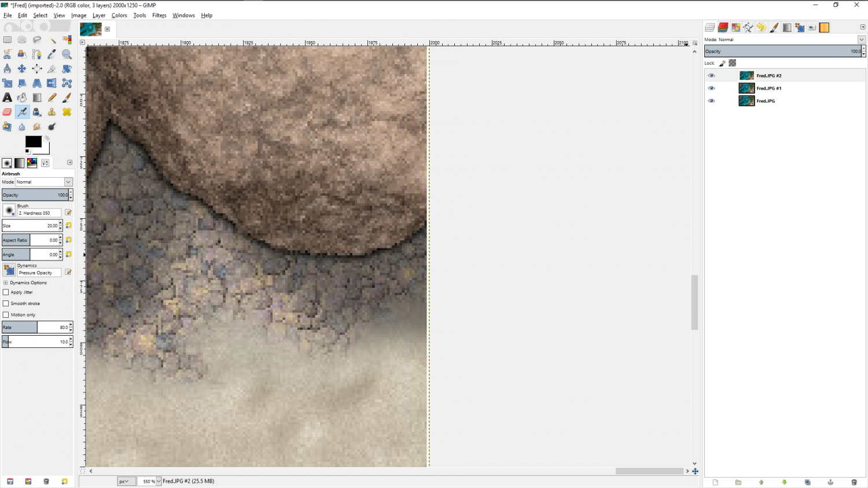The image size is (868, 488).
Task: Select the Clone stamp tool
Action: (52, 112)
